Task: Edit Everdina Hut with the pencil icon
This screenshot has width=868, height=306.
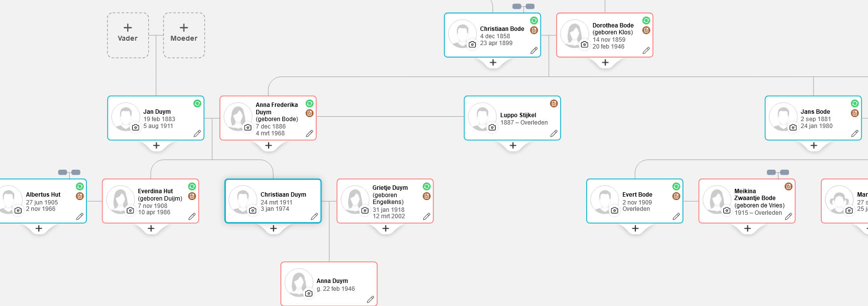Action: pos(192,216)
